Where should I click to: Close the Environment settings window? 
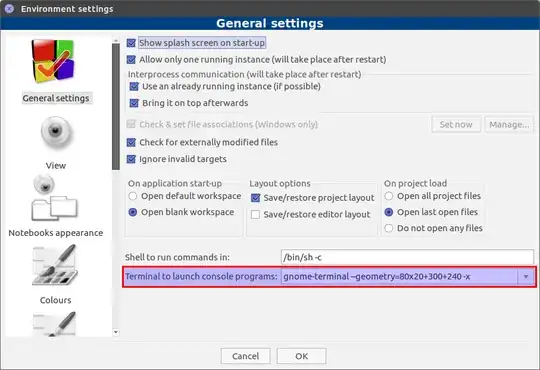click(9, 8)
